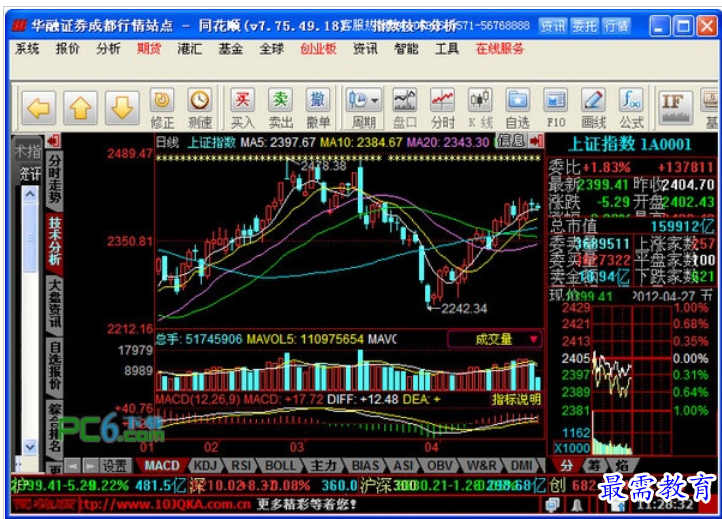This screenshot has width=722, height=519.
Task: Open the 基金 menu
Action: (230, 48)
